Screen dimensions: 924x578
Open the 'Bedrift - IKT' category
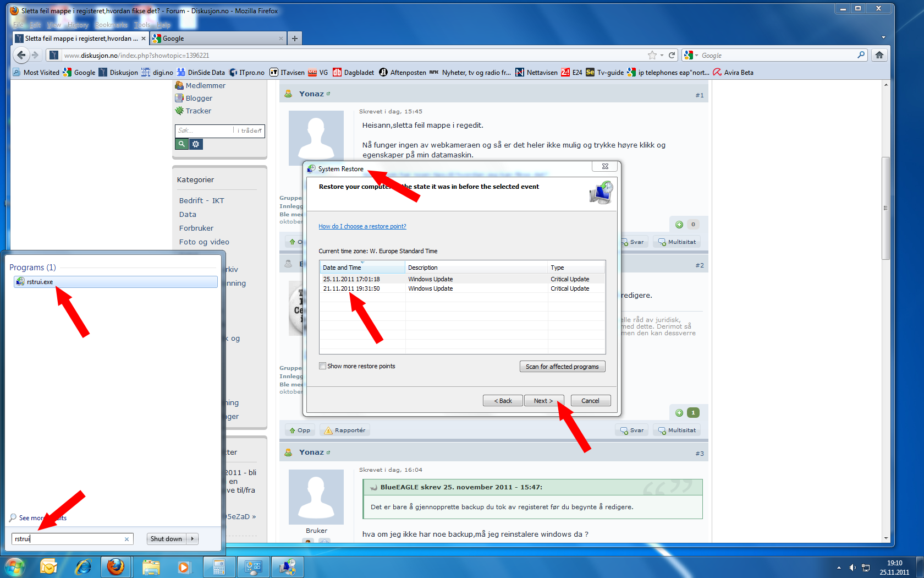click(x=202, y=200)
